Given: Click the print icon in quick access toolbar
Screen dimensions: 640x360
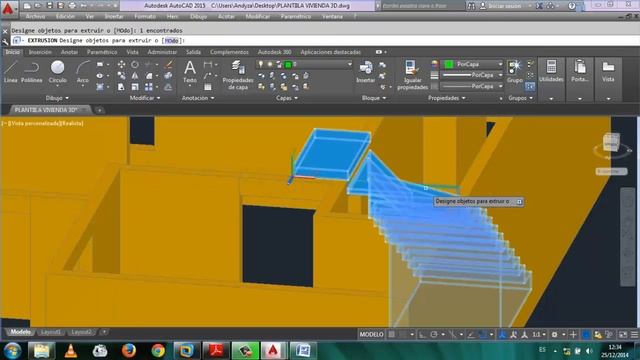Looking at the screenshot, I should tap(72, 6).
